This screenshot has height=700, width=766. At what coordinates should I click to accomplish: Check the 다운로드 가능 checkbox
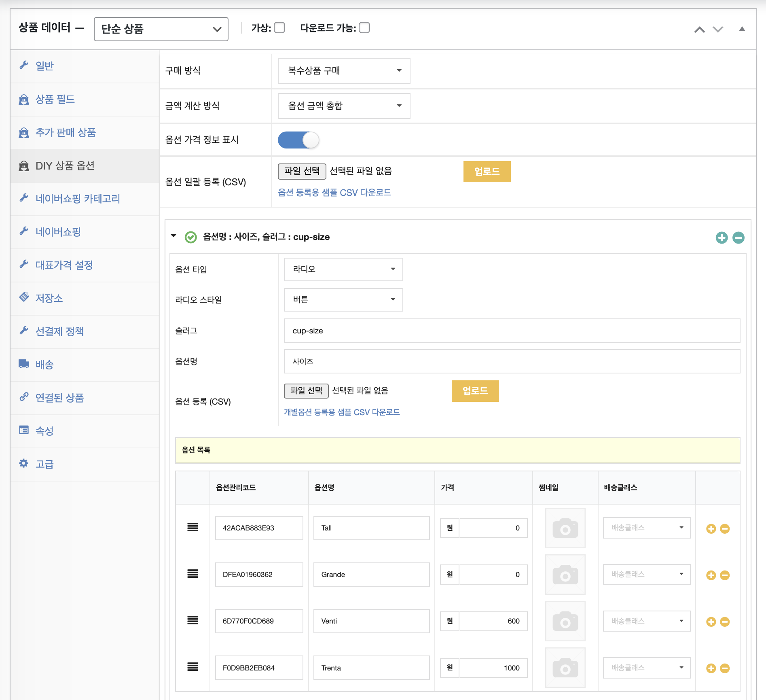(x=364, y=28)
